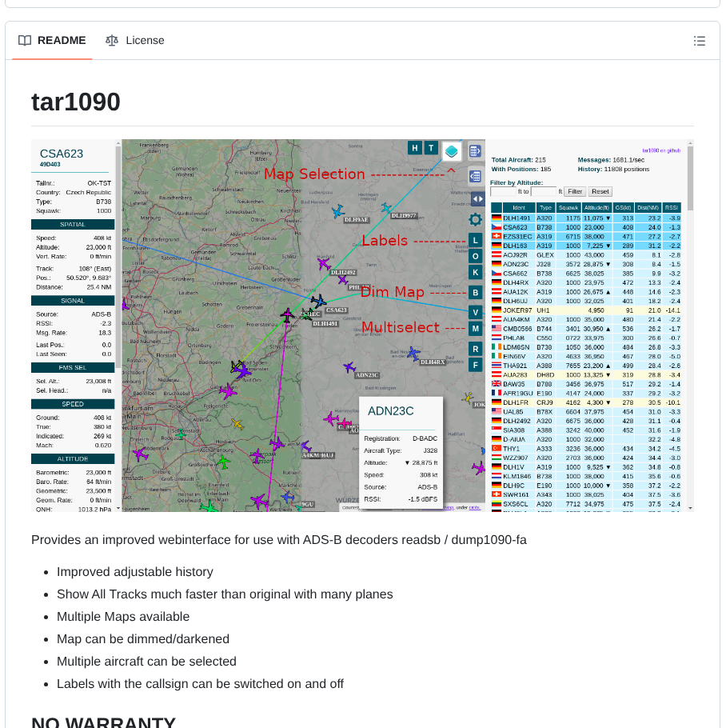The image size is (726, 728).
Task: Switch to the License tab
Action: [134, 40]
